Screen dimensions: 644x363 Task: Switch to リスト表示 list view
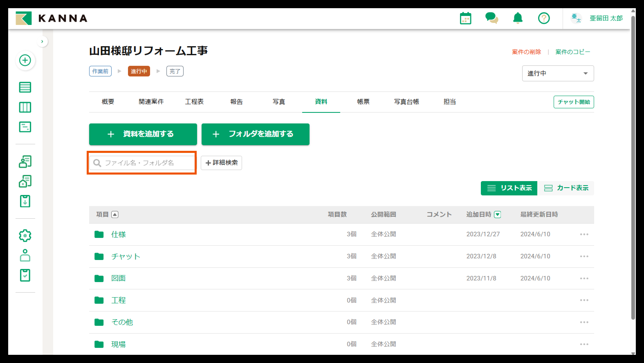click(509, 188)
